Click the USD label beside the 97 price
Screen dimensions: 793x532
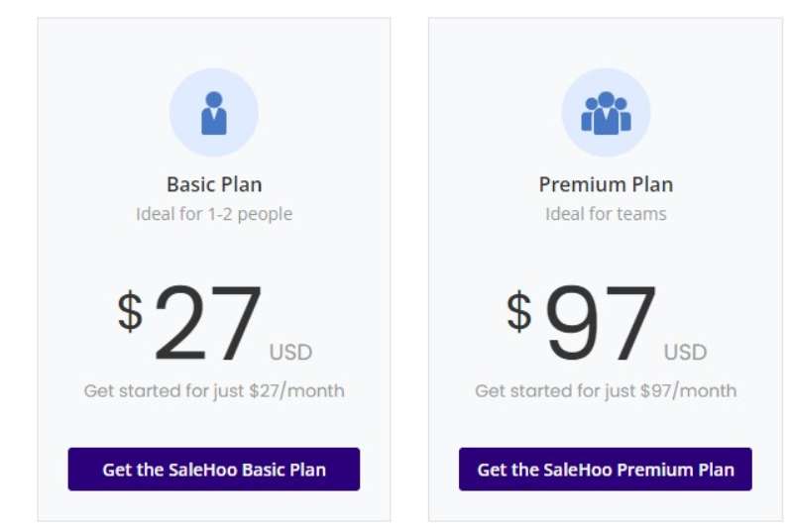685,352
